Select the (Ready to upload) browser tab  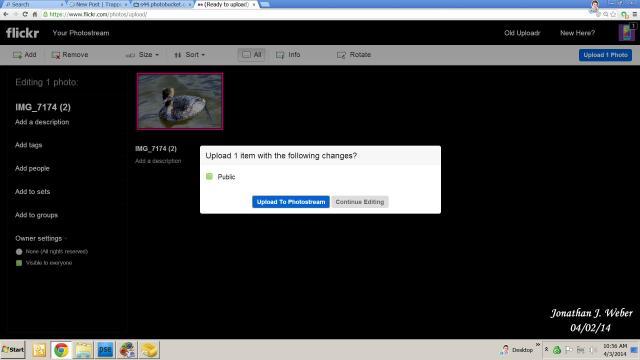tap(227, 4)
